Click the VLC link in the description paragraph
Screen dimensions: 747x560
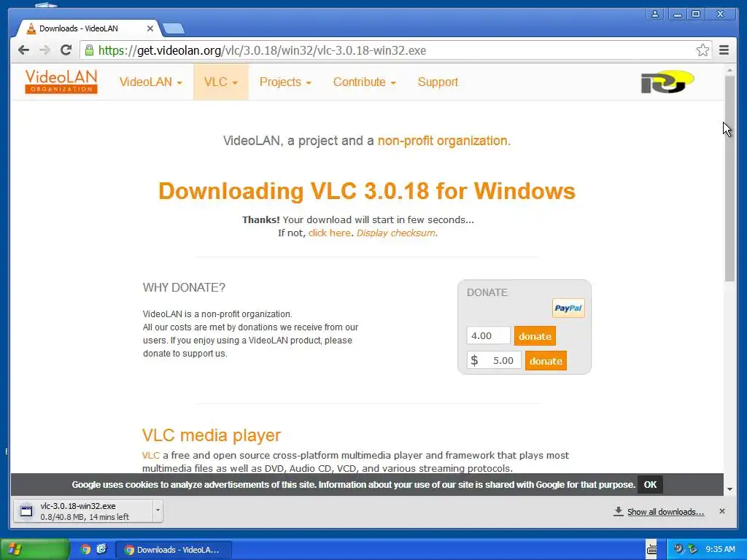coord(150,455)
